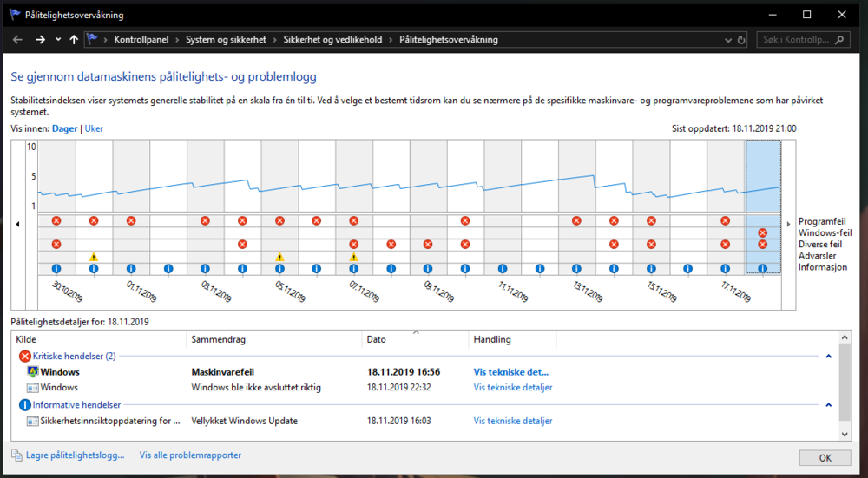Image resolution: width=868 pixels, height=478 pixels.
Task: Click the Sammendrag column header
Action: click(x=274, y=339)
